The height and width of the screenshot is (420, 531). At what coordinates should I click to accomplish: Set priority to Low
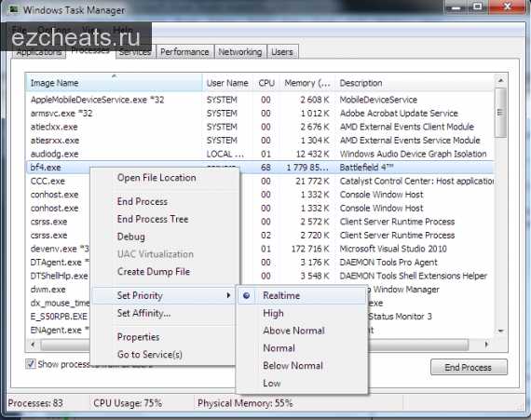[272, 384]
